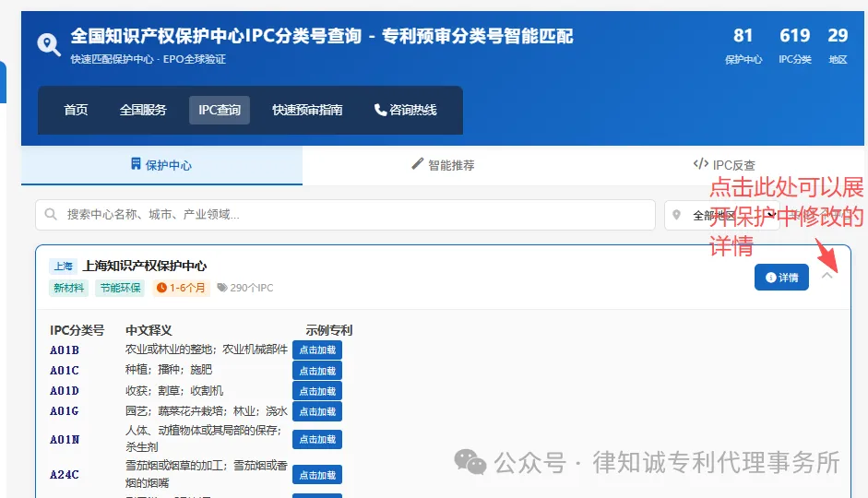Viewport: 868px width, 498px height.
Task: Switch to the 智能推荐 tab
Action: pyautogui.click(x=443, y=165)
